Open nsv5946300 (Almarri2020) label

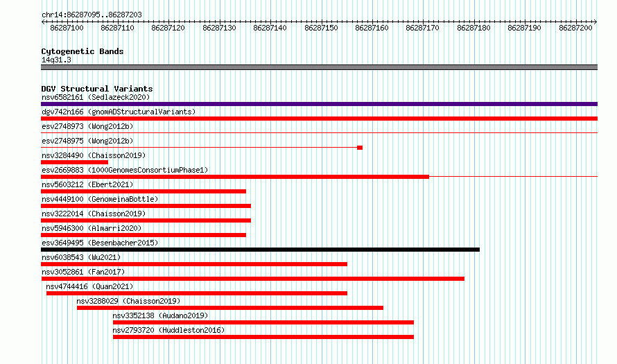point(92,228)
